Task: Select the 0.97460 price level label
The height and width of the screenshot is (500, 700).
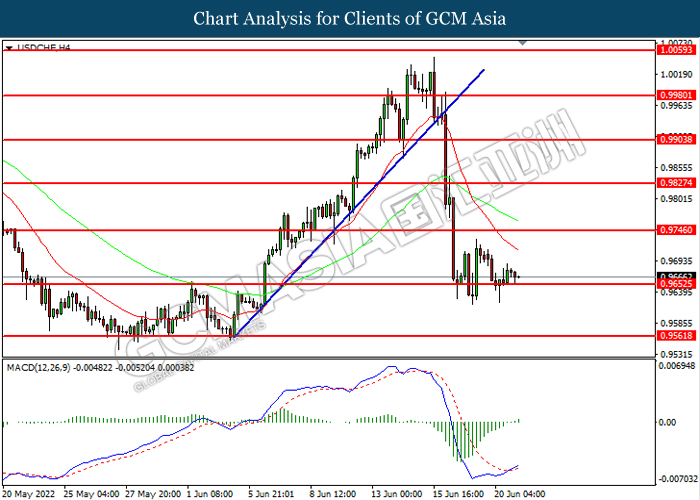Action: point(677,230)
